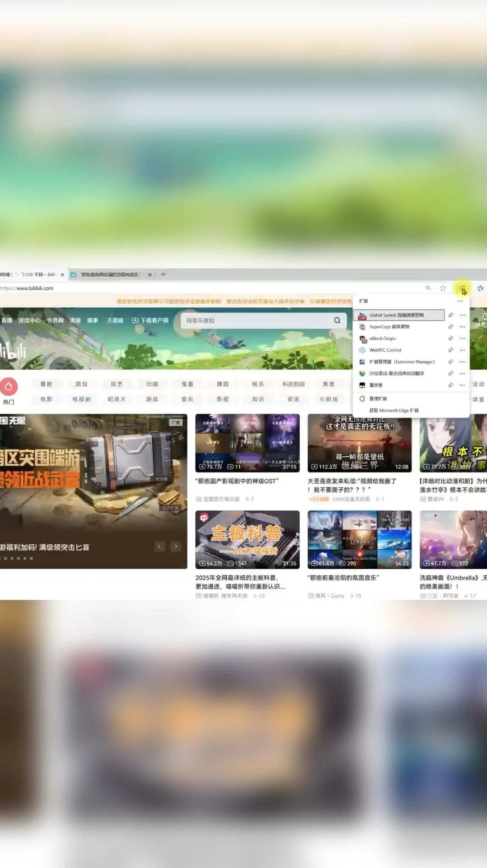This screenshot has height=868, width=487.
Task: Open more options for 篡改猴
Action: pos(462,385)
